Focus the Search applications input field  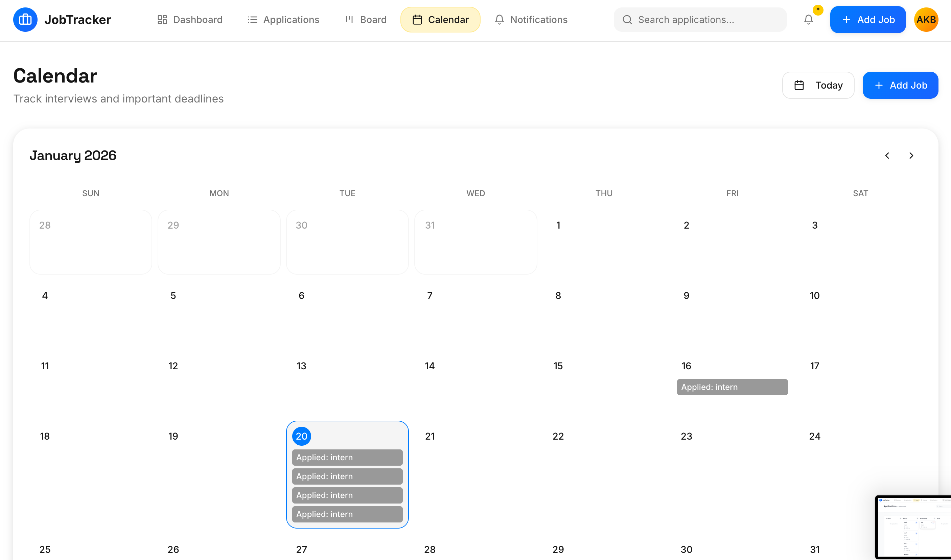[x=700, y=20]
